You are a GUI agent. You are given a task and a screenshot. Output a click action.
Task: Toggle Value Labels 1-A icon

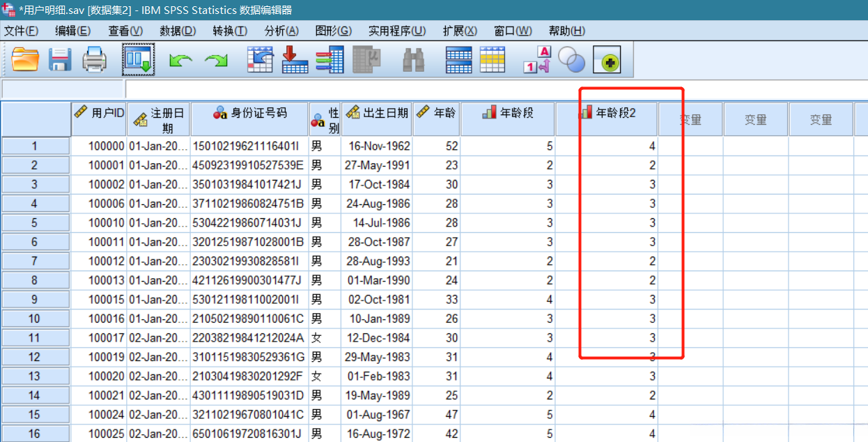pos(537,60)
